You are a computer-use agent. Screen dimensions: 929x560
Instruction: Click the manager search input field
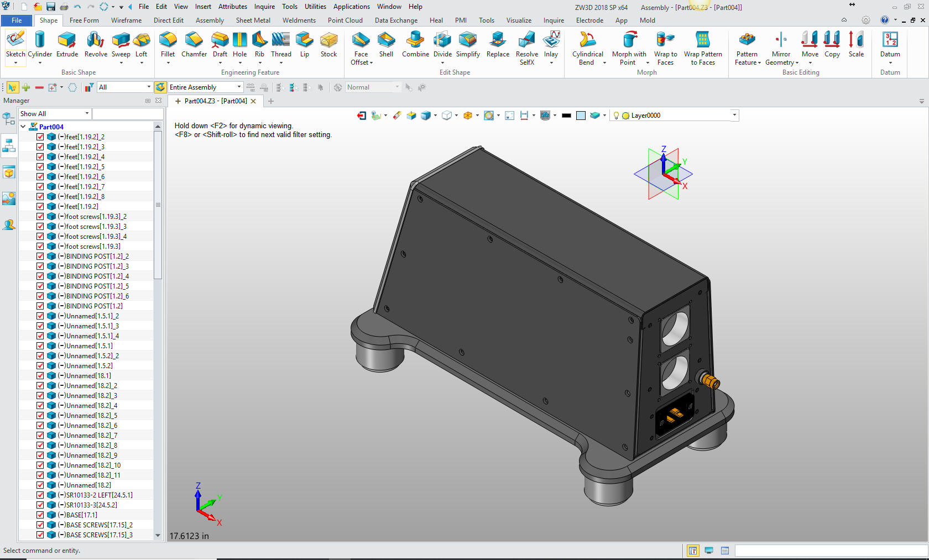point(128,114)
